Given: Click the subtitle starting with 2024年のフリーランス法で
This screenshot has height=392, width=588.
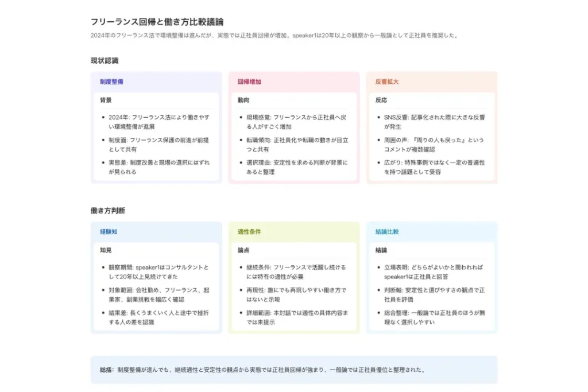Looking at the screenshot, I should tap(274, 36).
